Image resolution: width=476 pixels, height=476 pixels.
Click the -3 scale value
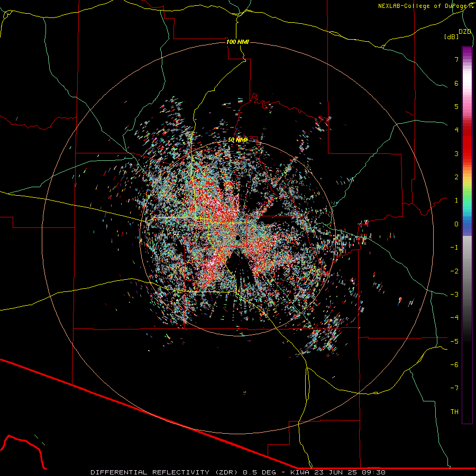click(x=454, y=294)
